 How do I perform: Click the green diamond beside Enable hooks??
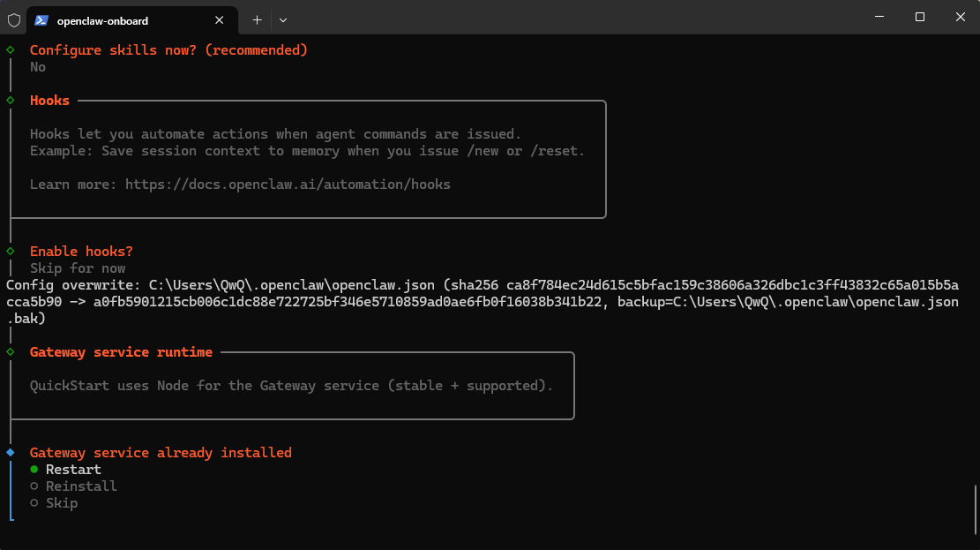tap(11, 252)
